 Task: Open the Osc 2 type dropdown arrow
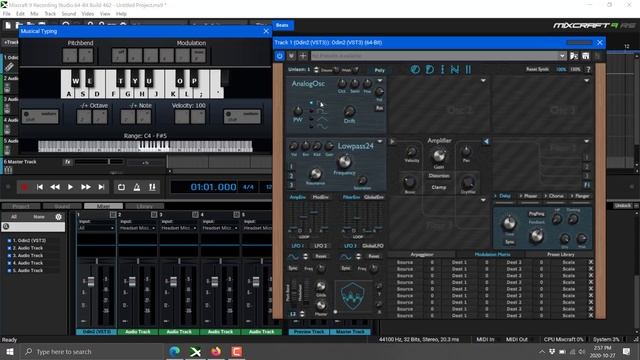point(483,81)
